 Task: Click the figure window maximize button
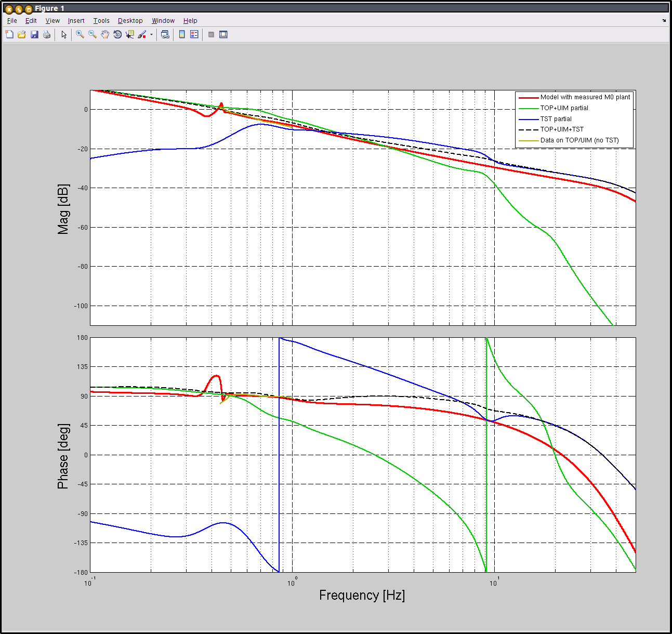(29, 9)
